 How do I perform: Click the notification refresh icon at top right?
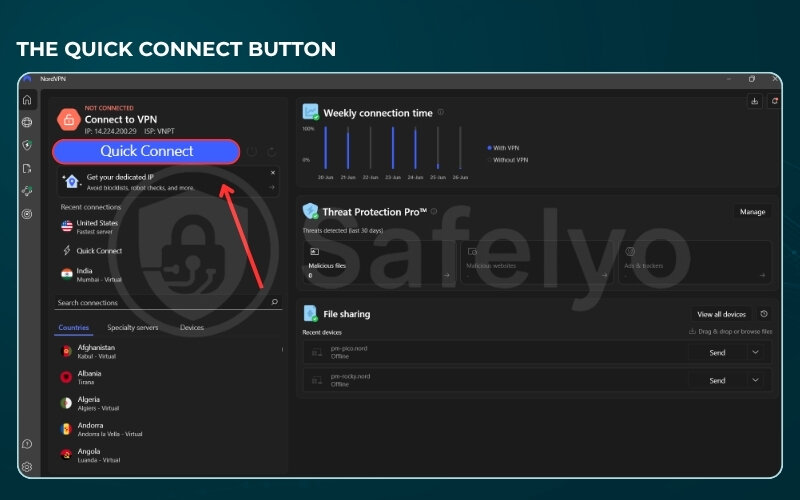[x=774, y=101]
